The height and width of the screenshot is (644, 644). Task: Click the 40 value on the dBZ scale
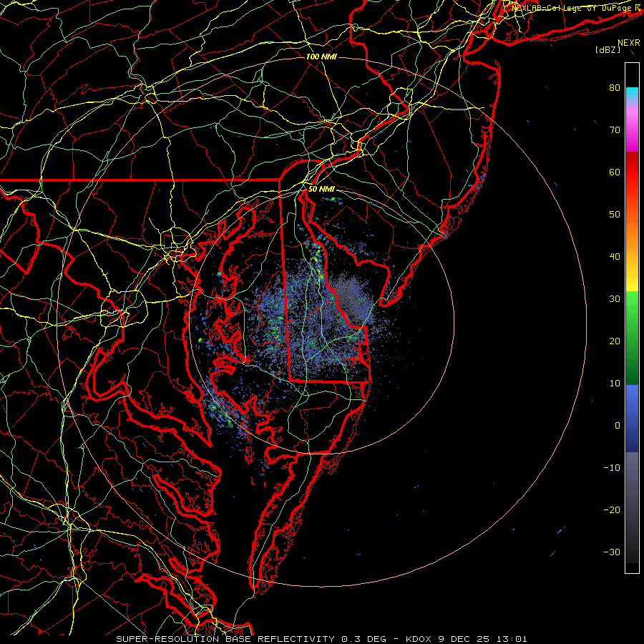(615, 257)
